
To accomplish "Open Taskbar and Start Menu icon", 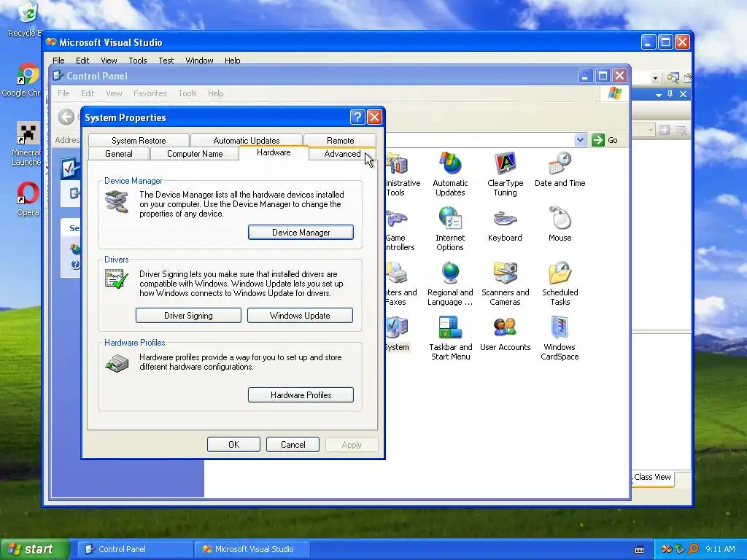I will click(450, 338).
